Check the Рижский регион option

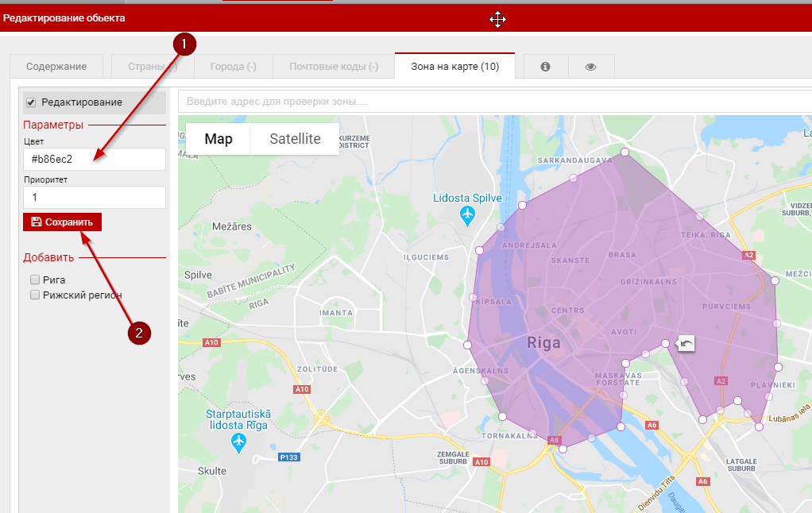[35, 295]
